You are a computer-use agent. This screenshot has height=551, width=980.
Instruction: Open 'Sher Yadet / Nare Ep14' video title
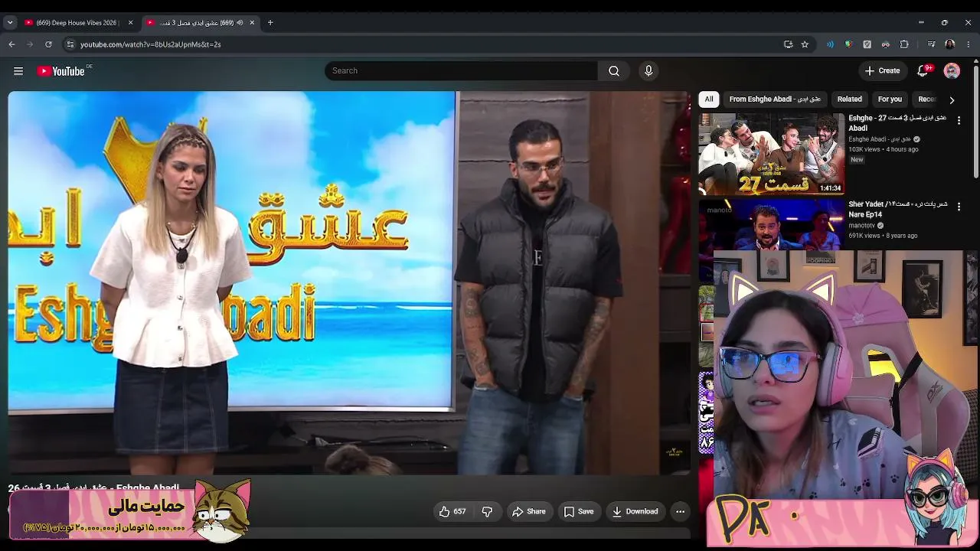click(x=897, y=210)
